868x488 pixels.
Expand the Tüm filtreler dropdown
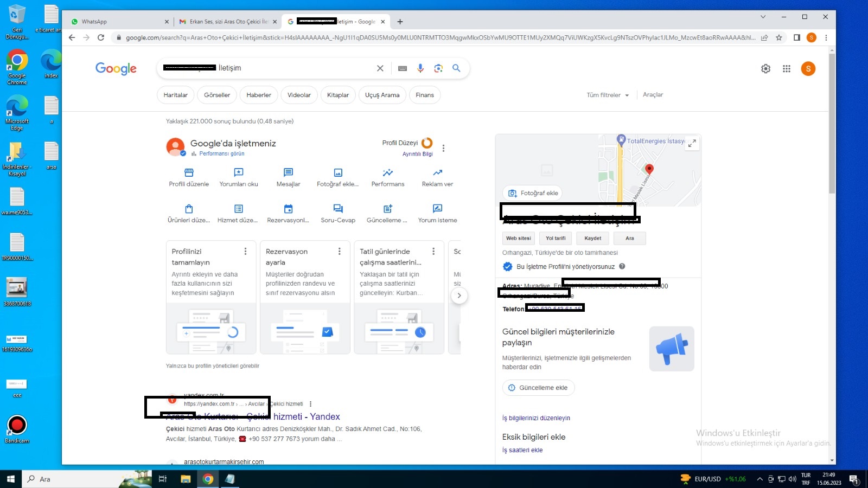pyautogui.click(x=608, y=95)
